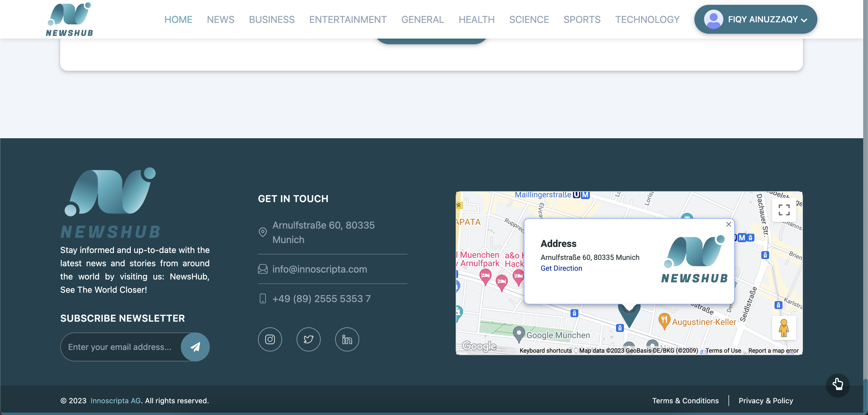
Task: Open the Instagram social icon
Action: coord(270,339)
